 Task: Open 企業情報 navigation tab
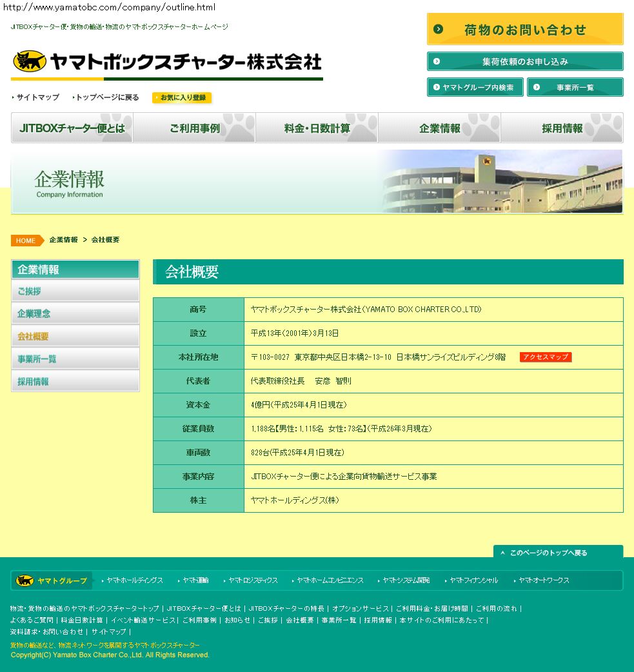point(439,128)
